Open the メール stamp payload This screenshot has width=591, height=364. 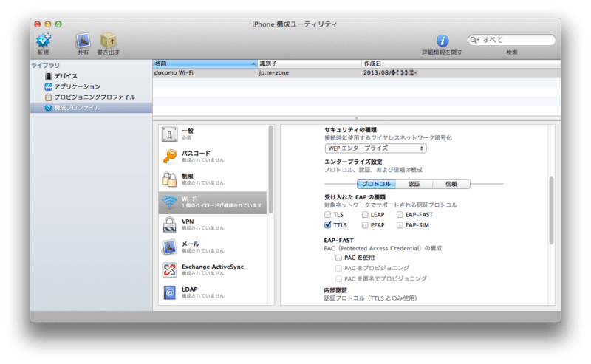(213, 247)
